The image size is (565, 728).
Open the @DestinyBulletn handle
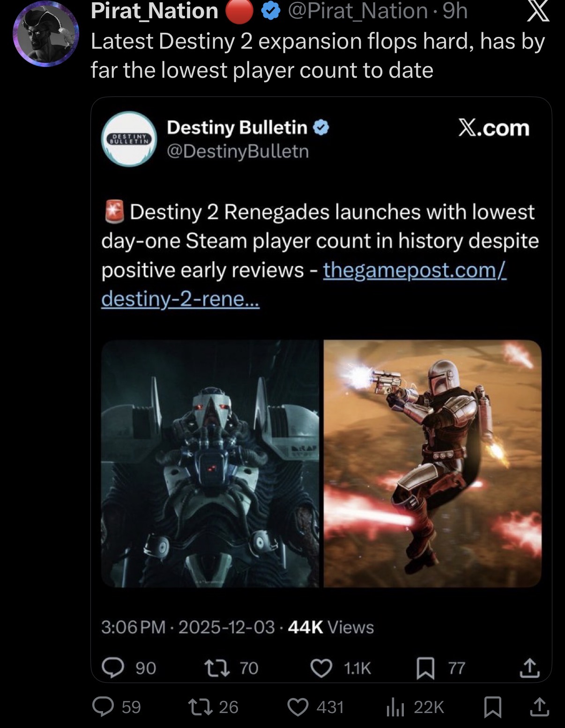[238, 151]
